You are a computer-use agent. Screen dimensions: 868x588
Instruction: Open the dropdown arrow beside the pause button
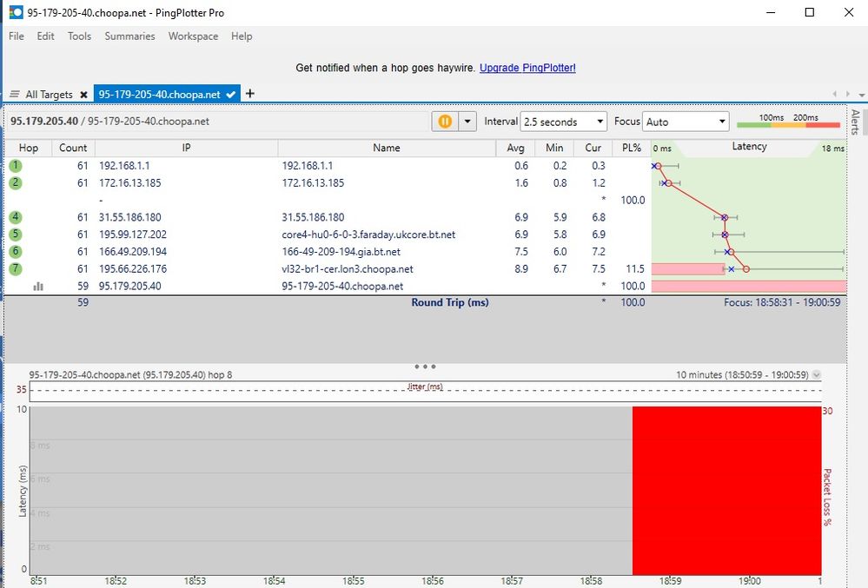(x=468, y=122)
